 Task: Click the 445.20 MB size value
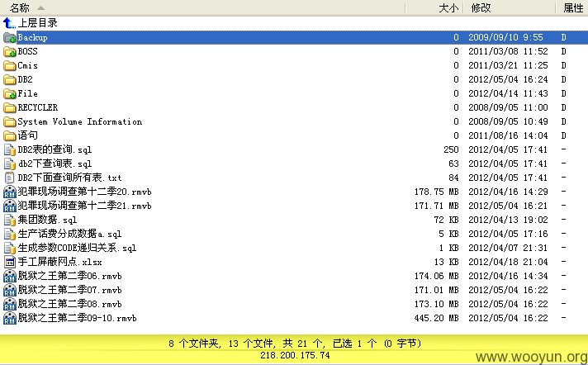437,318
